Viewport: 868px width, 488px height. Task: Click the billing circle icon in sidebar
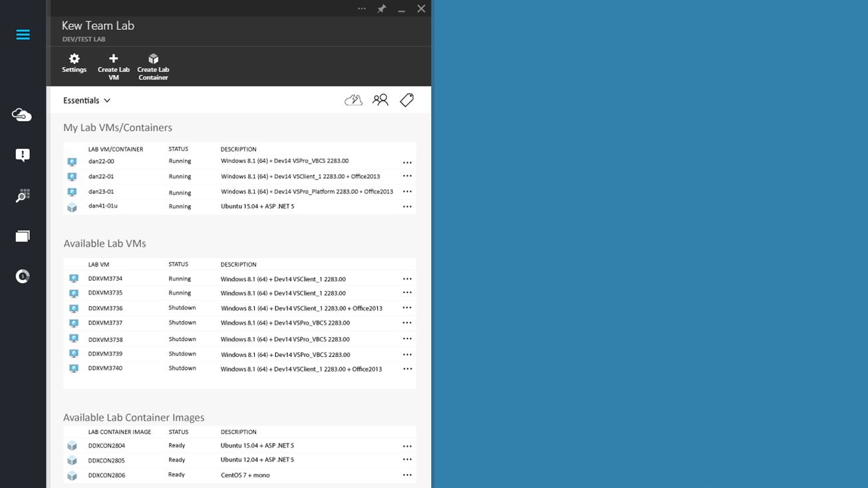[x=23, y=276]
